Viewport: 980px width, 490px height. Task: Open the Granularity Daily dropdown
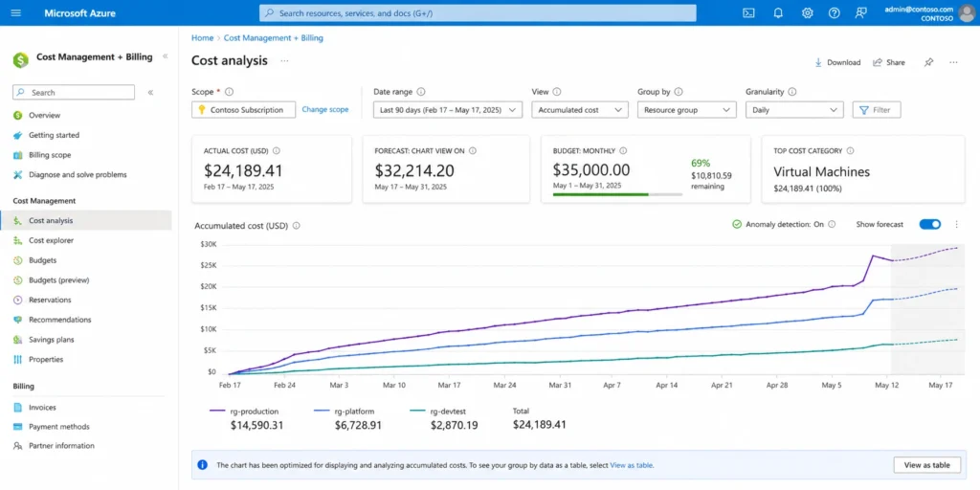(x=794, y=110)
